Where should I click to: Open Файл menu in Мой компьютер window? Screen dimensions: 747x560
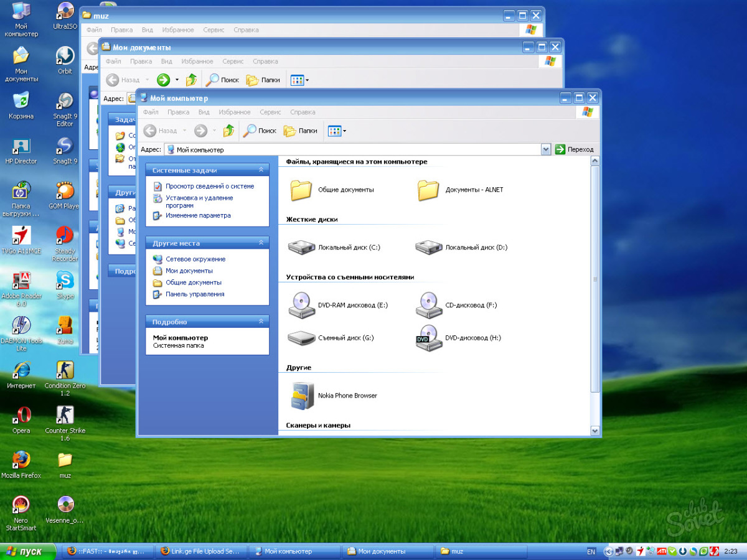[x=151, y=112]
